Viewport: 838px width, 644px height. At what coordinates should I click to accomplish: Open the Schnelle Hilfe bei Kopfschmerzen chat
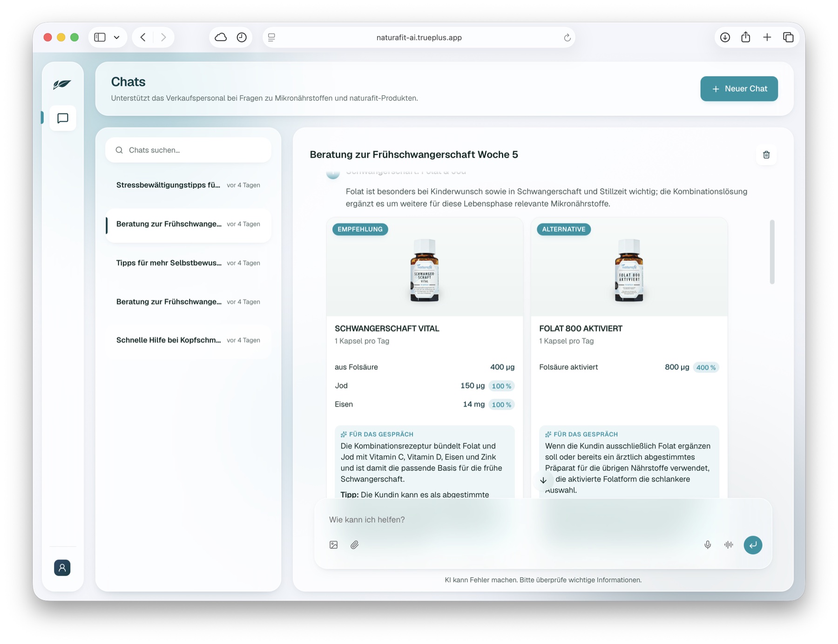coord(188,340)
